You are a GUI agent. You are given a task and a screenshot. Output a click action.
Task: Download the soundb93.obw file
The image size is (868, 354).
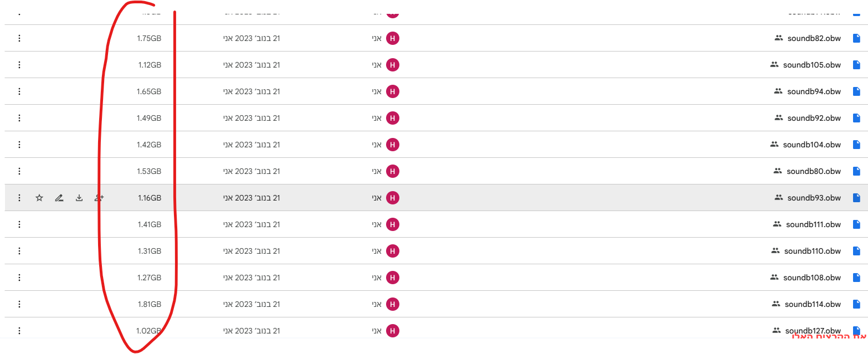click(x=79, y=198)
